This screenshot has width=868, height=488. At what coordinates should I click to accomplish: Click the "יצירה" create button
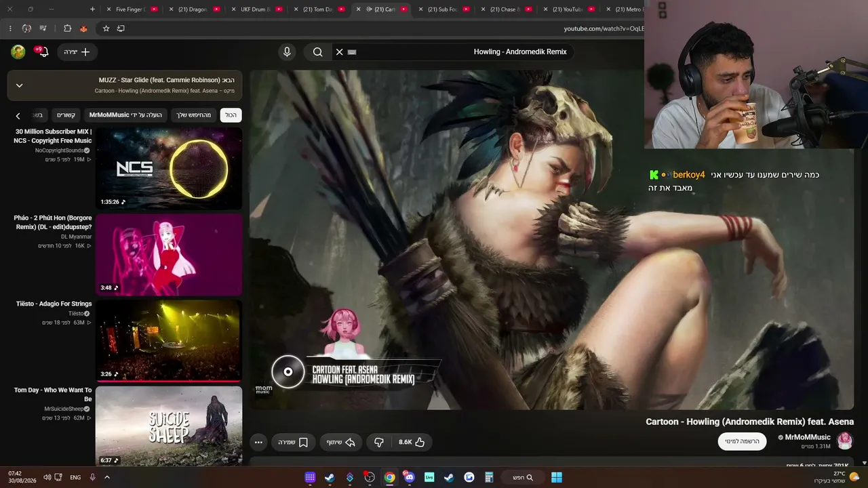(x=77, y=52)
